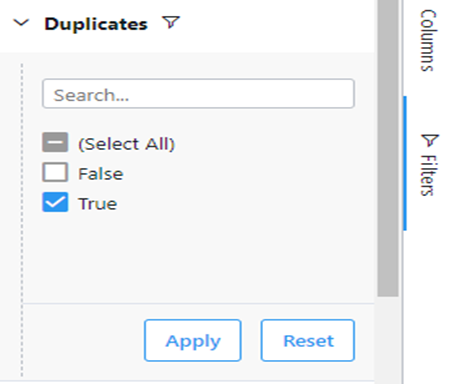Click the funnel icon on Filters tab
The image size is (452, 384).
point(430,140)
